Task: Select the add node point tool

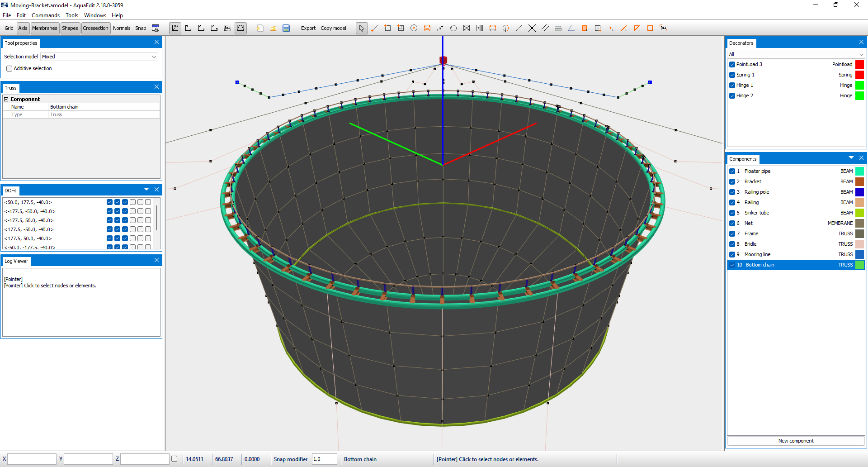Action: pos(611,28)
